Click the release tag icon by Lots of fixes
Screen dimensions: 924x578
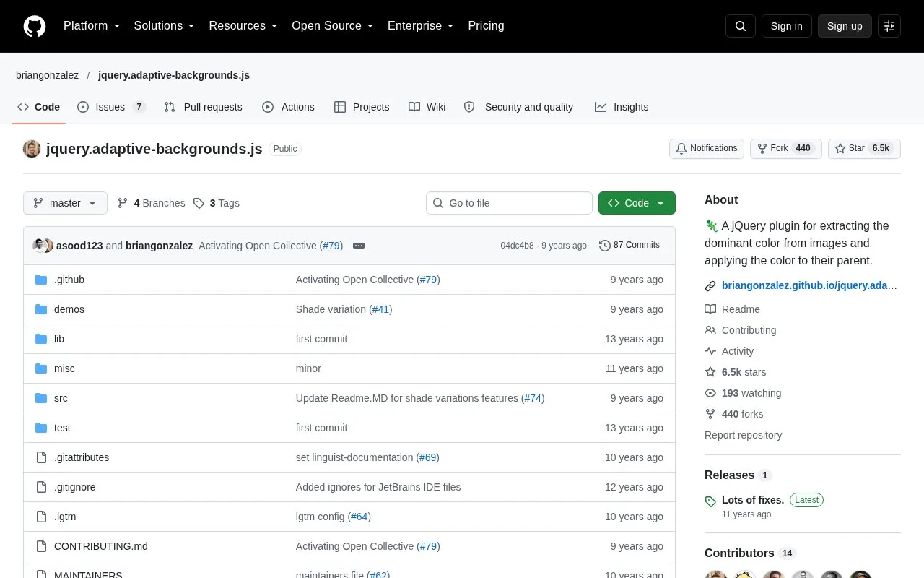710,501
